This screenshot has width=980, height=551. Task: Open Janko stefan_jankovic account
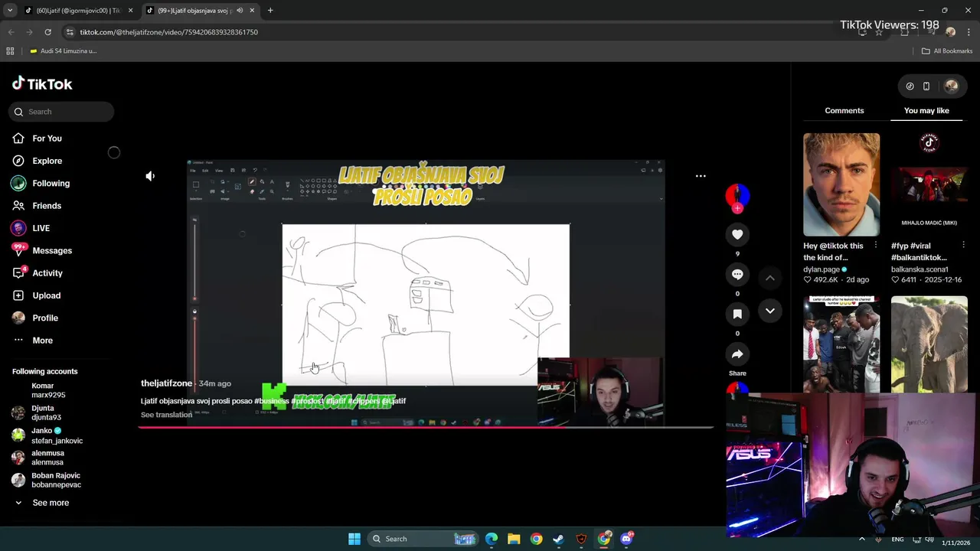coord(55,435)
